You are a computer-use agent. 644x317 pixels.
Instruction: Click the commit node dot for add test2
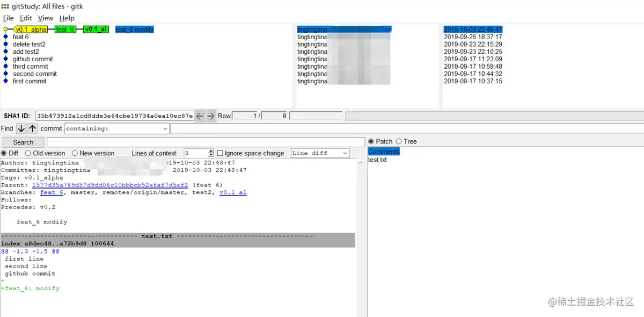click(x=6, y=52)
